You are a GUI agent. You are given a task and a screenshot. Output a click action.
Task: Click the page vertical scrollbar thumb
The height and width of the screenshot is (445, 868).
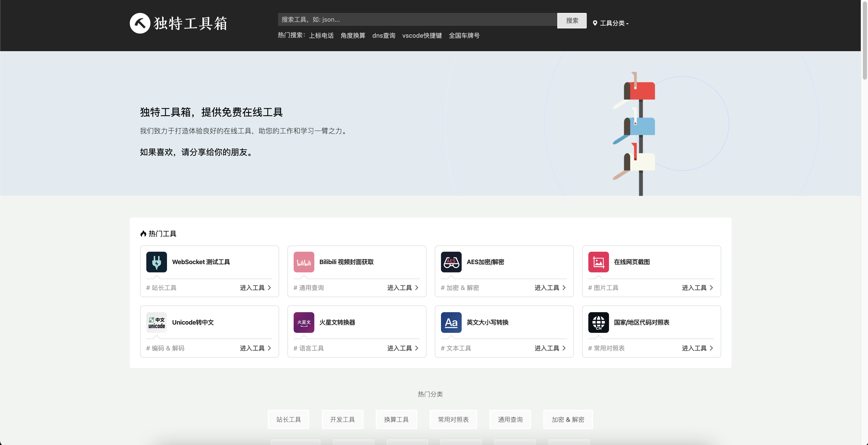pos(864,40)
